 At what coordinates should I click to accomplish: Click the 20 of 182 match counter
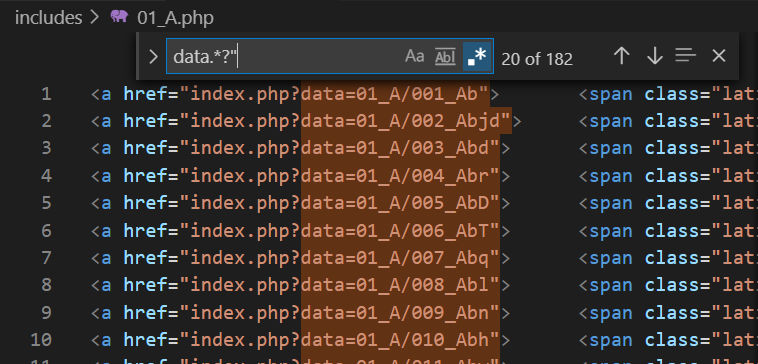[537, 59]
